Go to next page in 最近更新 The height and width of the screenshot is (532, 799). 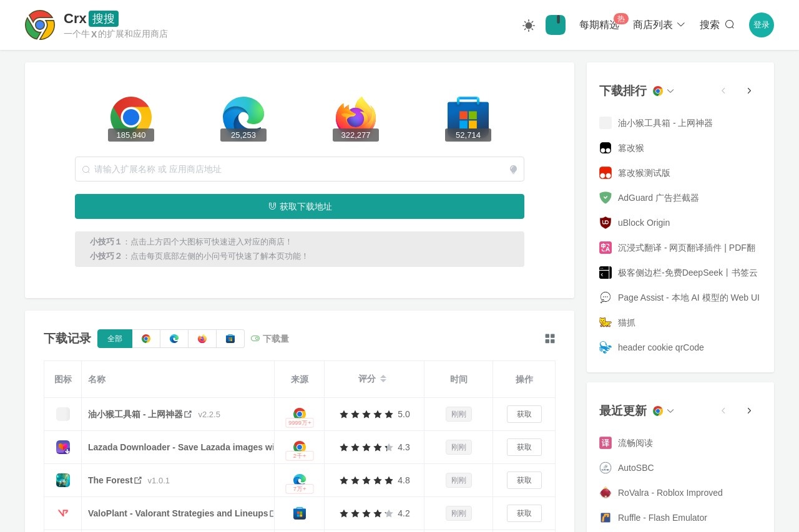(x=749, y=411)
